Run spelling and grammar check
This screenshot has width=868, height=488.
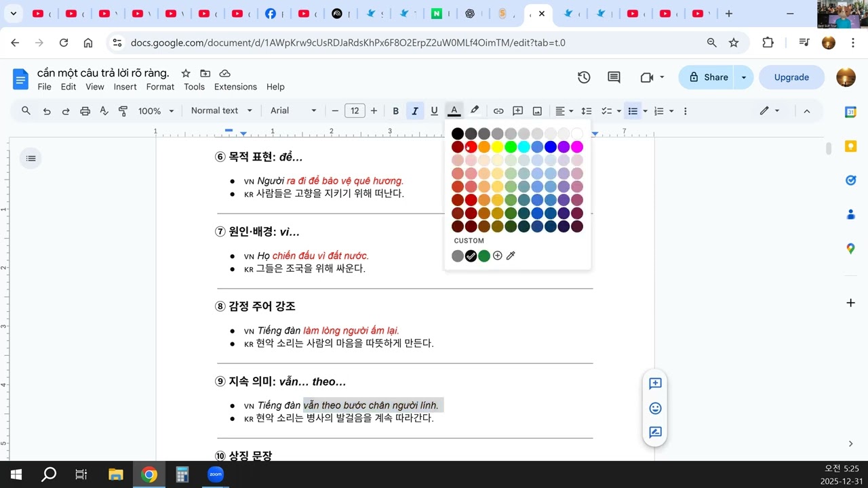(104, 111)
